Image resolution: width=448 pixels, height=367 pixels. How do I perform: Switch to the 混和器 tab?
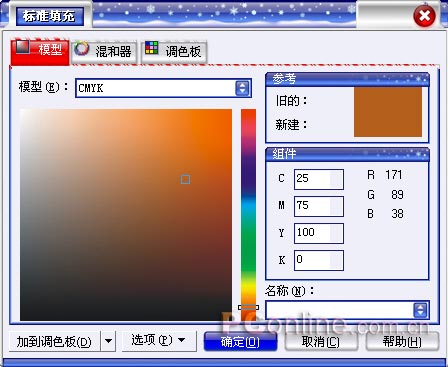pyautogui.click(x=104, y=51)
